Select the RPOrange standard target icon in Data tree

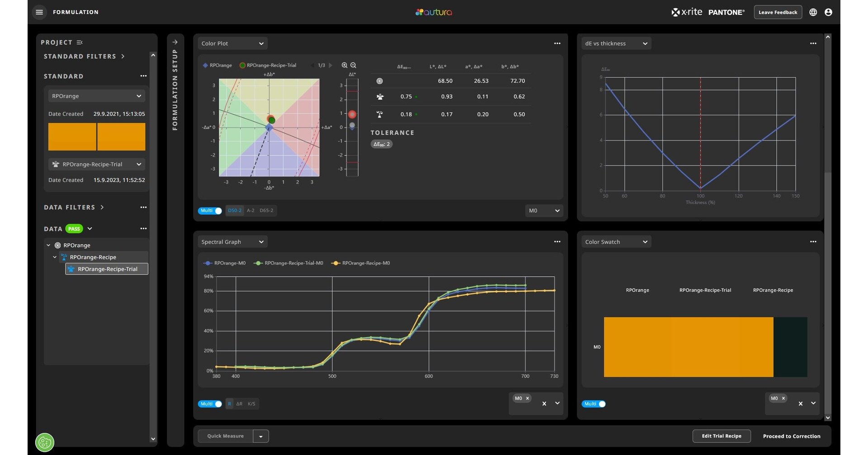pyautogui.click(x=57, y=245)
